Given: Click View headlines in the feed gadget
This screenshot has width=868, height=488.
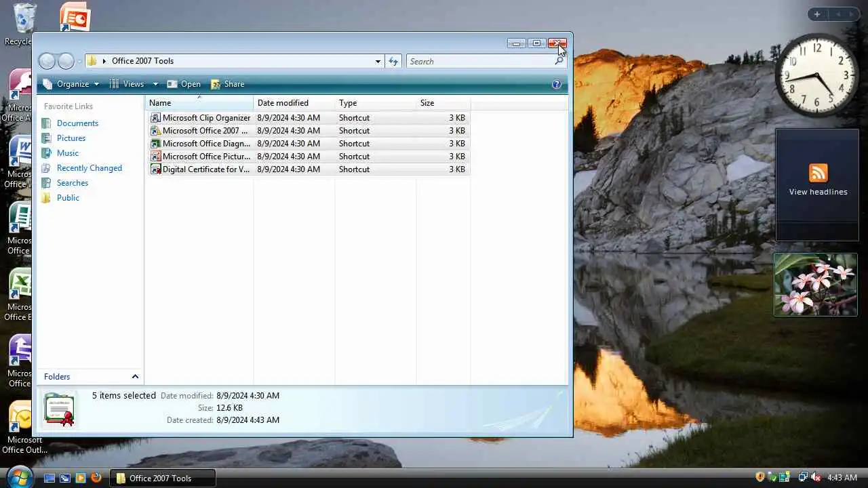Looking at the screenshot, I should [x=818, y=192].
